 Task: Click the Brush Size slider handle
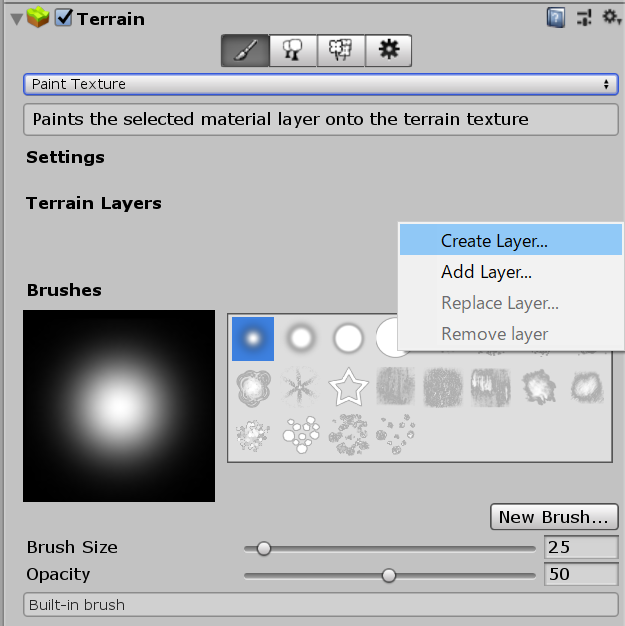(x=264, y=548)
